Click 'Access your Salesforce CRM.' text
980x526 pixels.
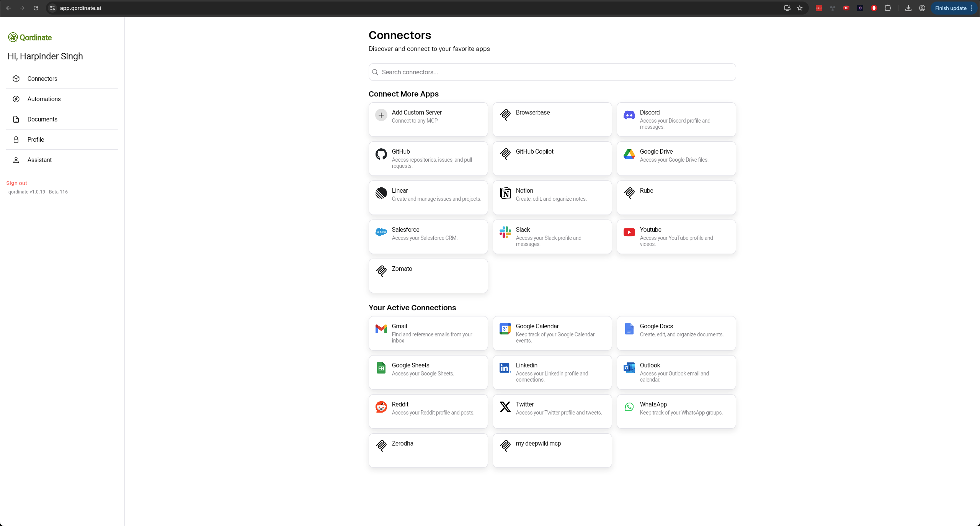[x=425, y=238]
